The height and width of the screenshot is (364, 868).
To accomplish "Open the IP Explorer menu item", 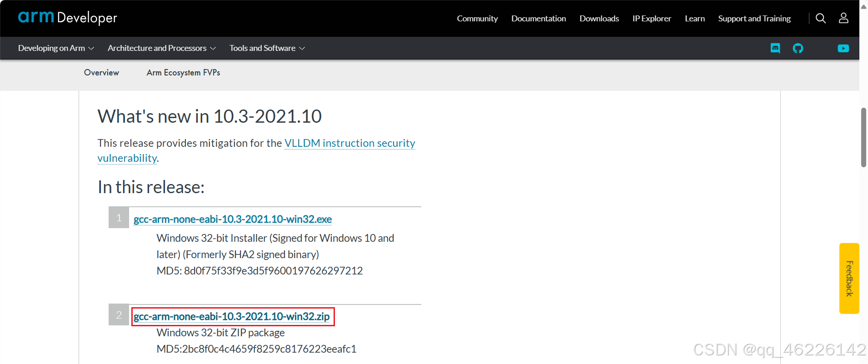I will tap(652, 19).
